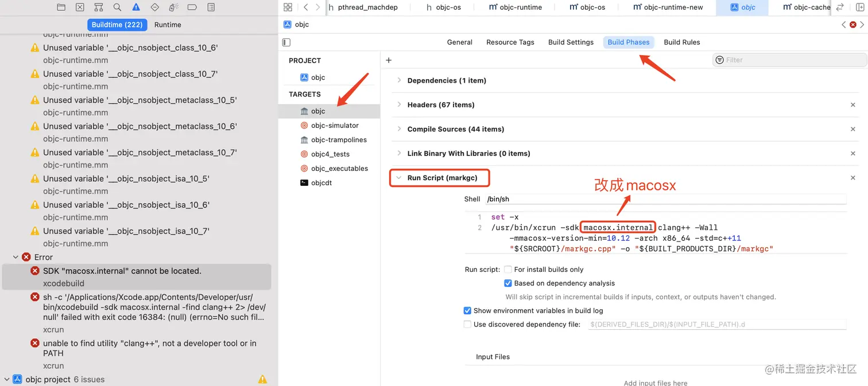This screenshot has width=868, height=386.
Task: Collapse the Error group in issue navigator
Action: [x=15, y=257]
